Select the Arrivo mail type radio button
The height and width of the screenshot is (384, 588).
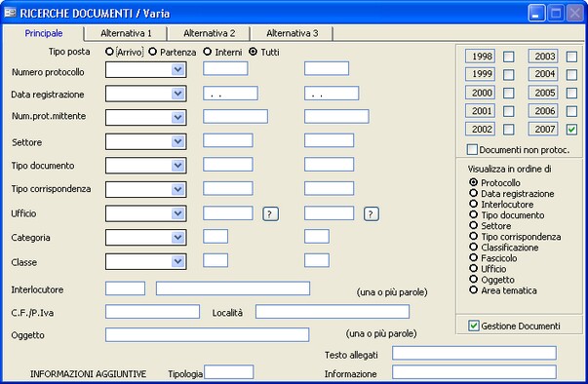(x=109, y=52)
